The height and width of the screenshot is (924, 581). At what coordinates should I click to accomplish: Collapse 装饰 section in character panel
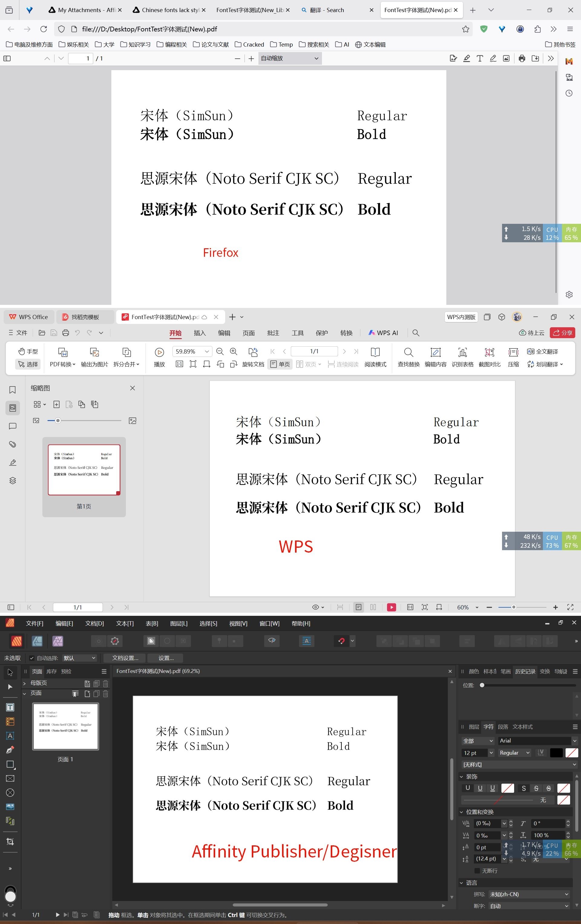point(461,777)
